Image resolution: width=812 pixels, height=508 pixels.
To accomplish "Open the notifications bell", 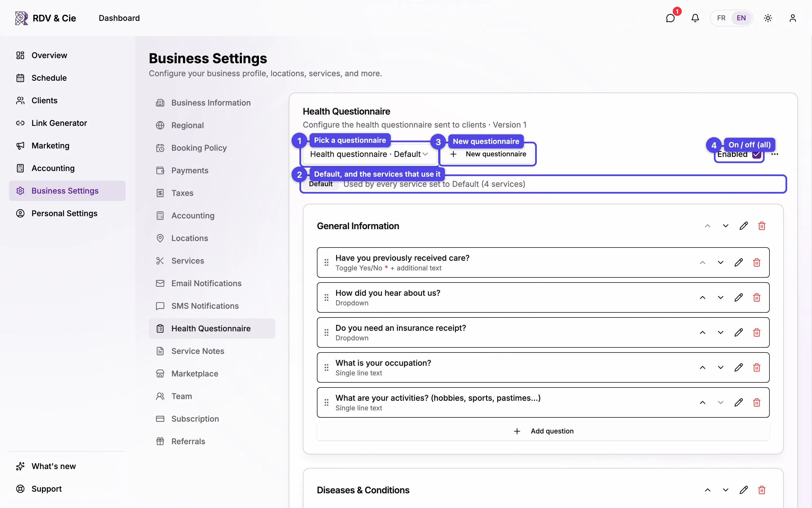I will tap(695, 18).
